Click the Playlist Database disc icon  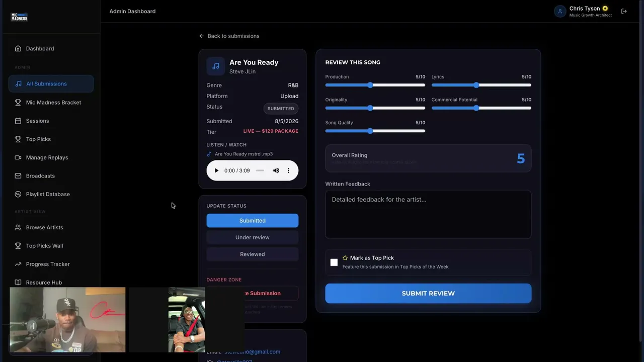click(x=18, y=195)
